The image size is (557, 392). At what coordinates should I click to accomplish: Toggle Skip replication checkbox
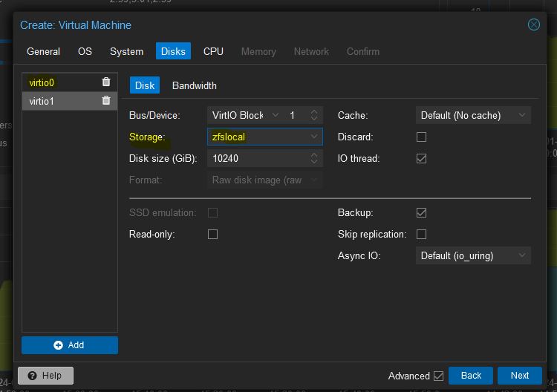tap(421, 235)
